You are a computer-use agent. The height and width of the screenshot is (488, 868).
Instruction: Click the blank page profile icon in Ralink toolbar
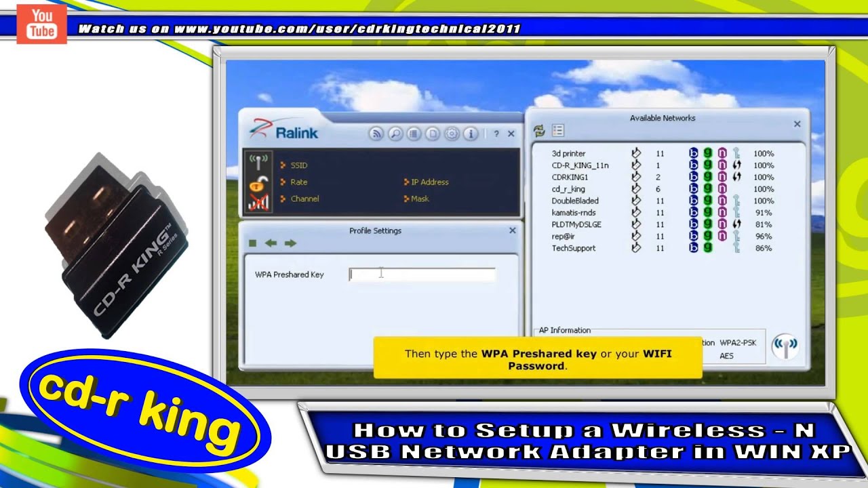pos(433,134)
